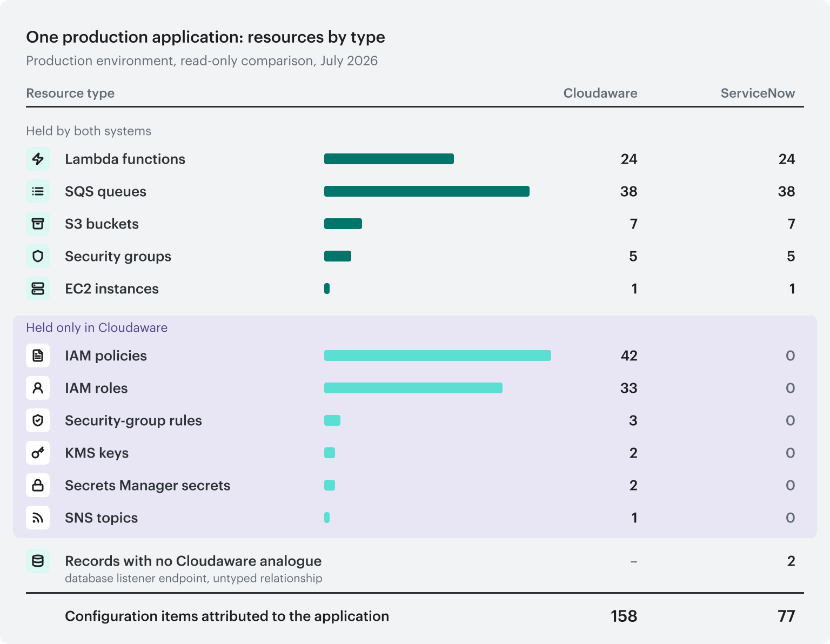This screenshot has height=644, width=830.
Task: Click the SQS queues ServiceNow value 38
Action: pos(787,191)
